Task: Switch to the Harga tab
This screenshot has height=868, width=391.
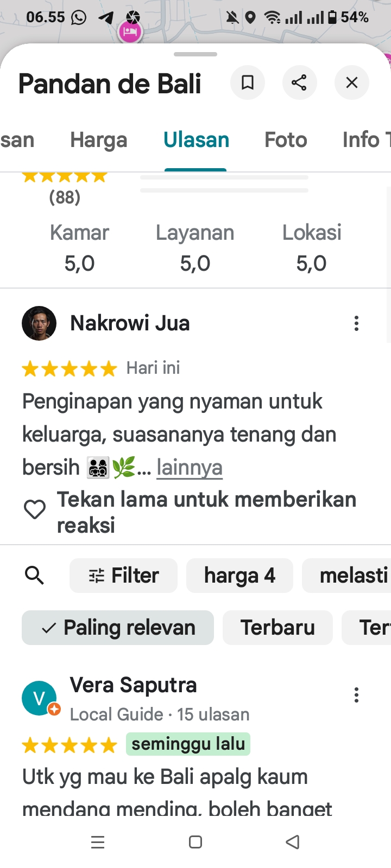Action: tap(99, 140)
